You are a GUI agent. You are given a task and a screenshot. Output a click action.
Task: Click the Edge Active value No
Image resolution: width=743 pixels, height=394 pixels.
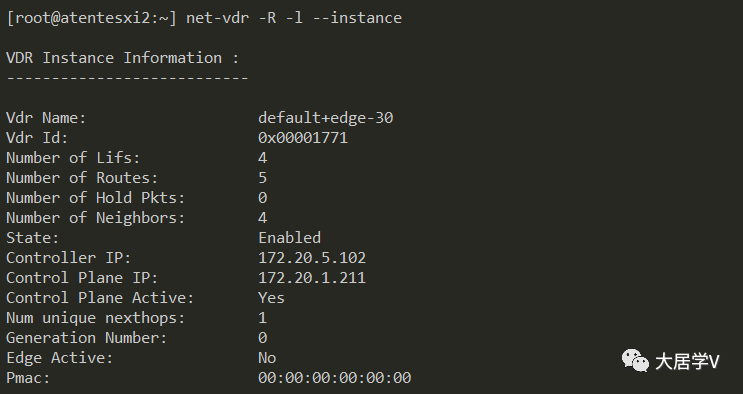coord(267,358)
